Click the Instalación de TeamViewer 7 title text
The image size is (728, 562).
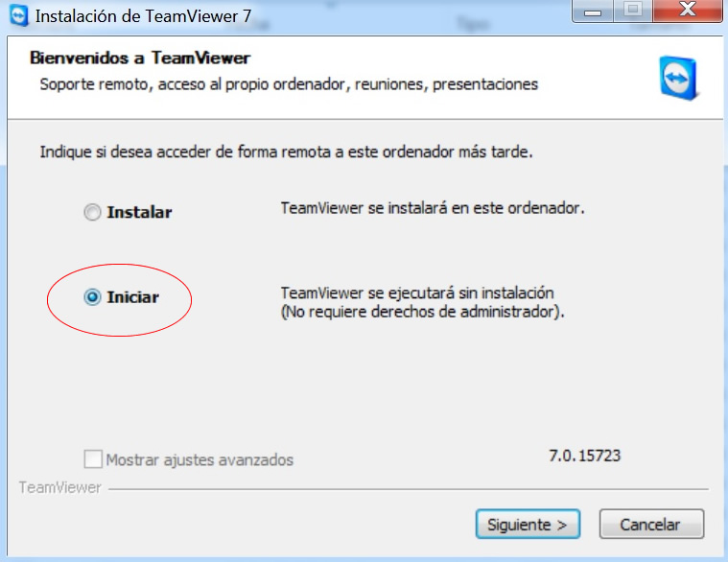pyautogui.click(x=143, y=16)
